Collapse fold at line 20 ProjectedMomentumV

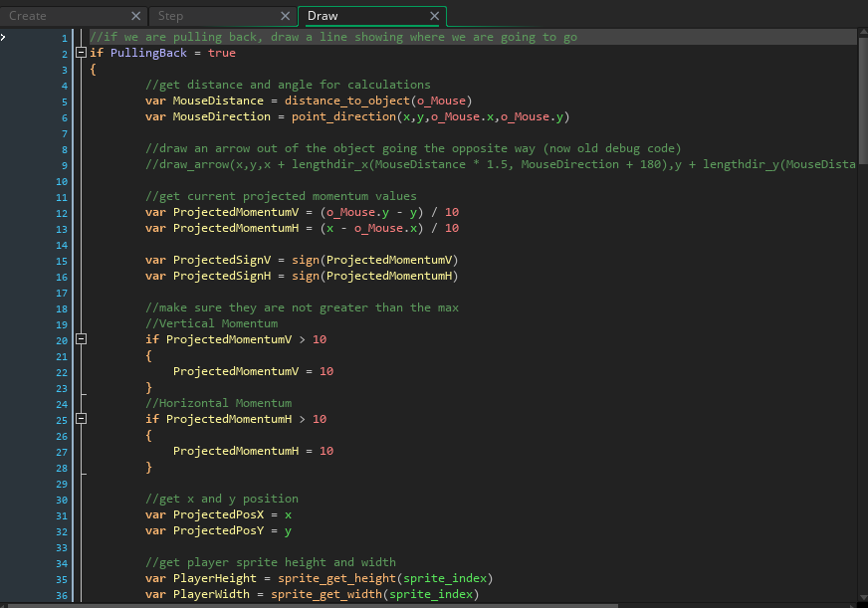[x=81, y=339]
